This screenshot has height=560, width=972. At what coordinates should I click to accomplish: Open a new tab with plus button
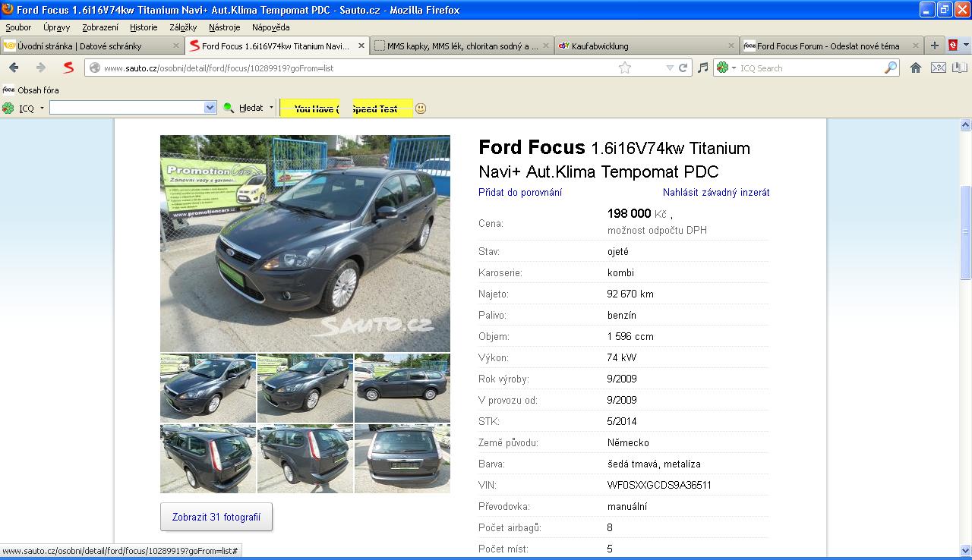[935, 46]
